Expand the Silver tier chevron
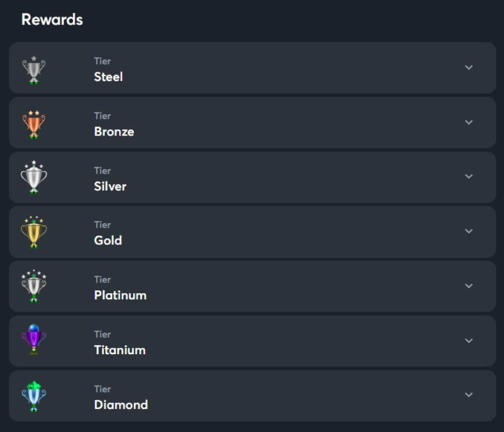The width and height of the screenshot is (504, 432). (x=469, y=176)
